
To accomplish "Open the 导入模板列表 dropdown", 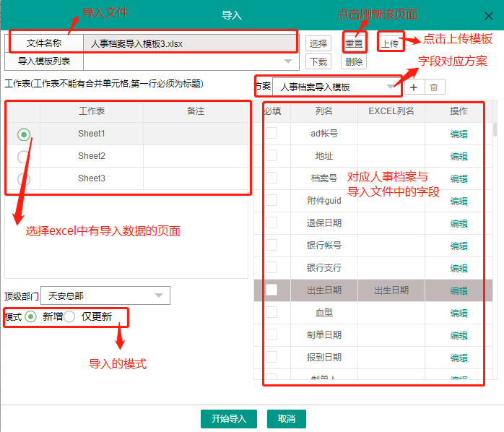I will coord(191,61).
